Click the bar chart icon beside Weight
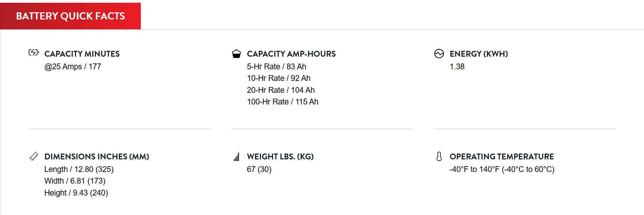Viewport: 644px width, 215px height. click(237, 157)
